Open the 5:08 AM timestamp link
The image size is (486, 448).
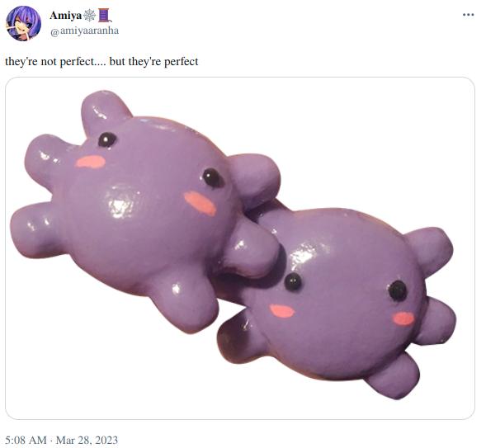click(x=26, y=440)
